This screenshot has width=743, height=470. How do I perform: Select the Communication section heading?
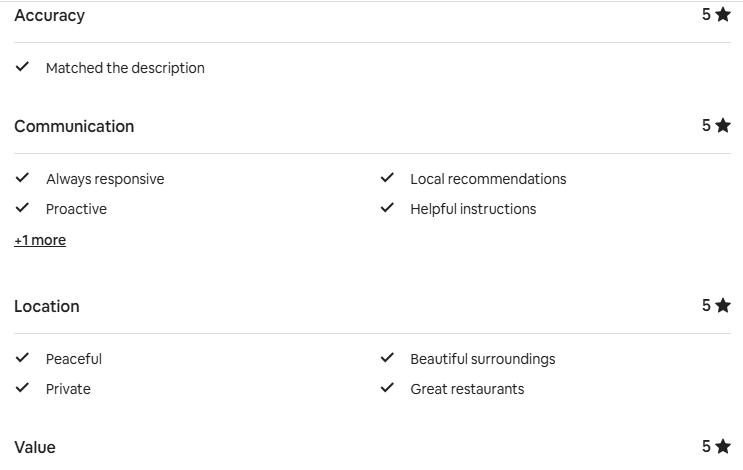tap(74, 127)
